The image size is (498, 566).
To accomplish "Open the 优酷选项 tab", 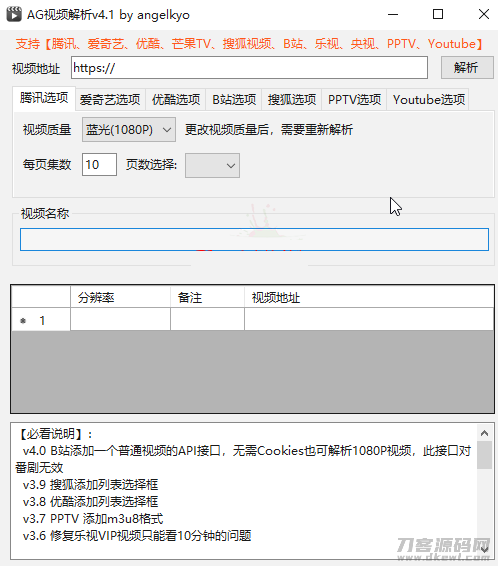I will coord(176,100).
